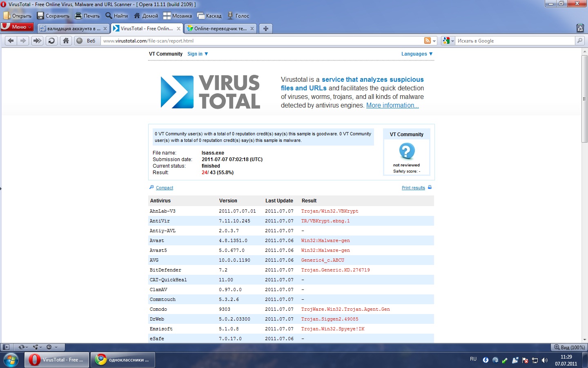Click the RSS feed icon in address bar
Image resolution: width=588 pixels, height=368 pixels.
pyautogui.click(x=428, y=40)
